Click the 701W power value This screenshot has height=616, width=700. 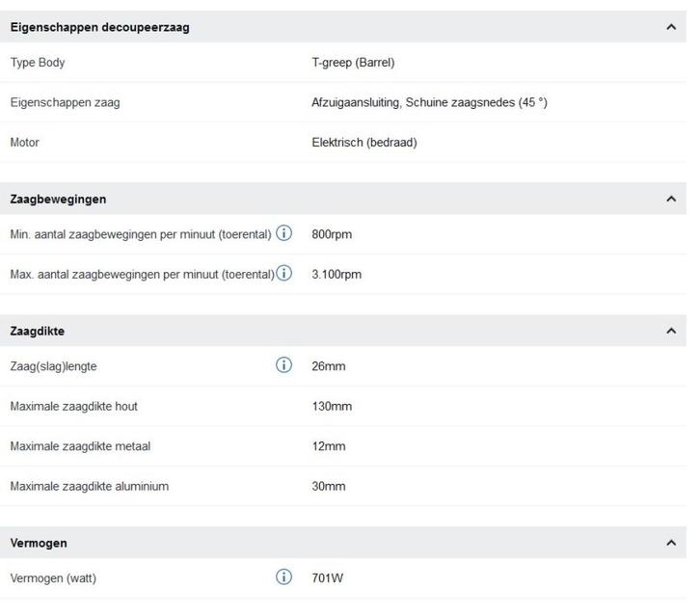[x=328, y=578]
